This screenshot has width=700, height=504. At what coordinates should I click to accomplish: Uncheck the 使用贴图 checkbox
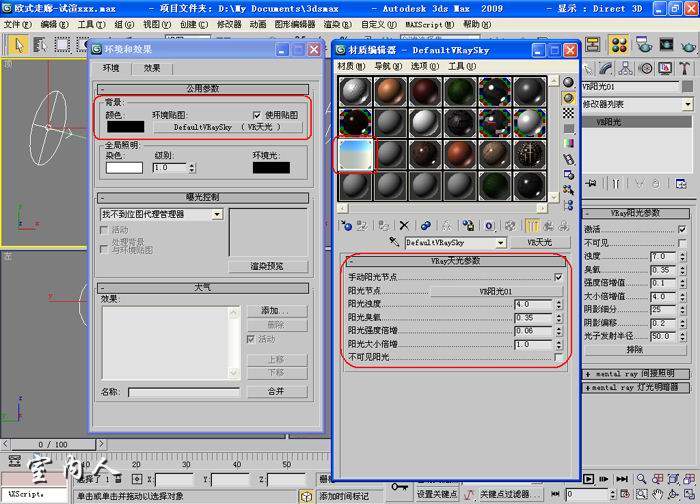point(258,115)
